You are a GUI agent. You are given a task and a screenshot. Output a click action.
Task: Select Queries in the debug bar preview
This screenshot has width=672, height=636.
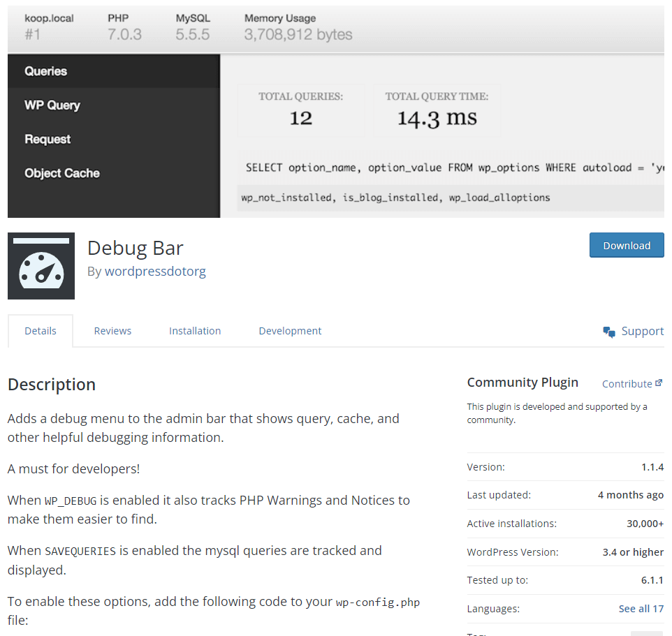tap(46, 71)
